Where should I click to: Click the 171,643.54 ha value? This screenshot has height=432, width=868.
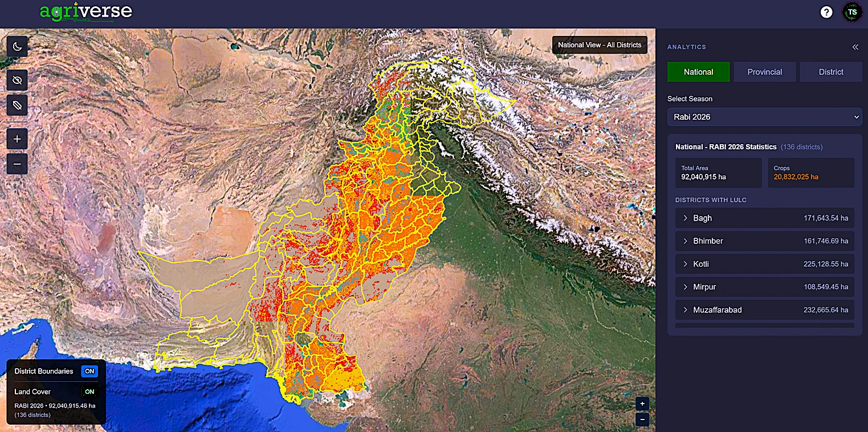coord(826,218)
